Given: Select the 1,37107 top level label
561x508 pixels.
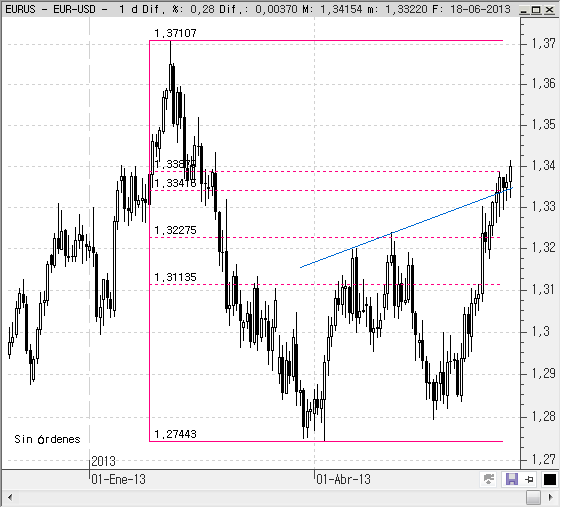Looking at the screenshot, I should coord(175,33).
